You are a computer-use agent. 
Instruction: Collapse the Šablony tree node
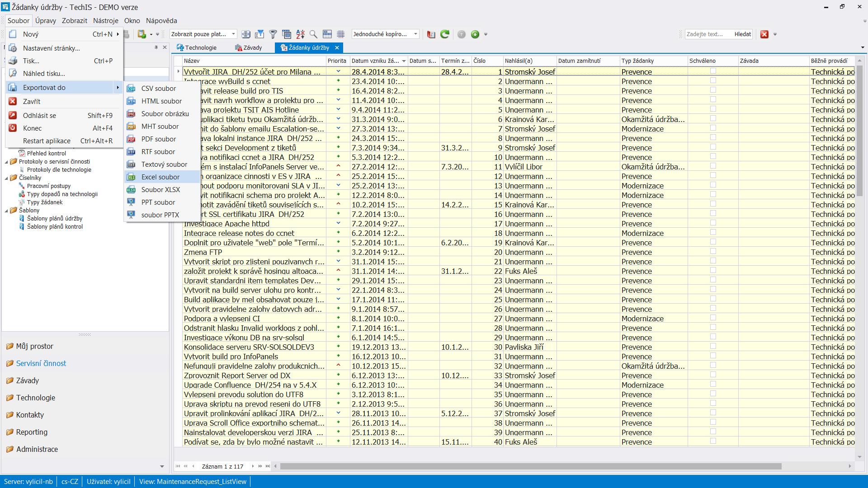point(7,210)
